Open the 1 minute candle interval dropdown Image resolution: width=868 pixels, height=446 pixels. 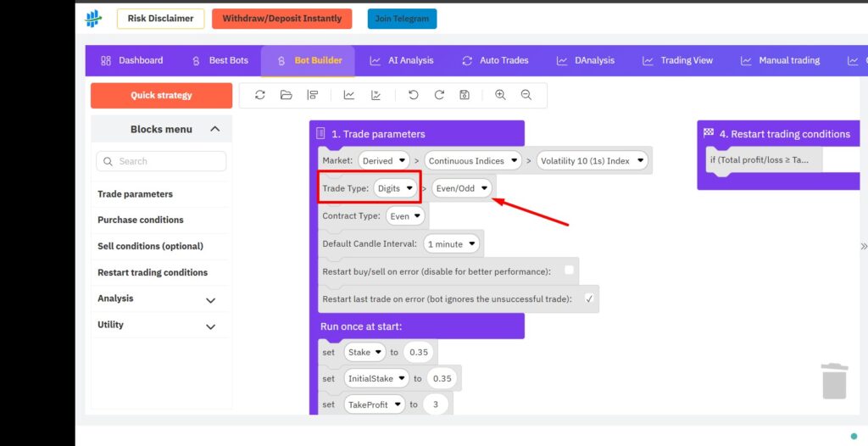tap(451, 244)
